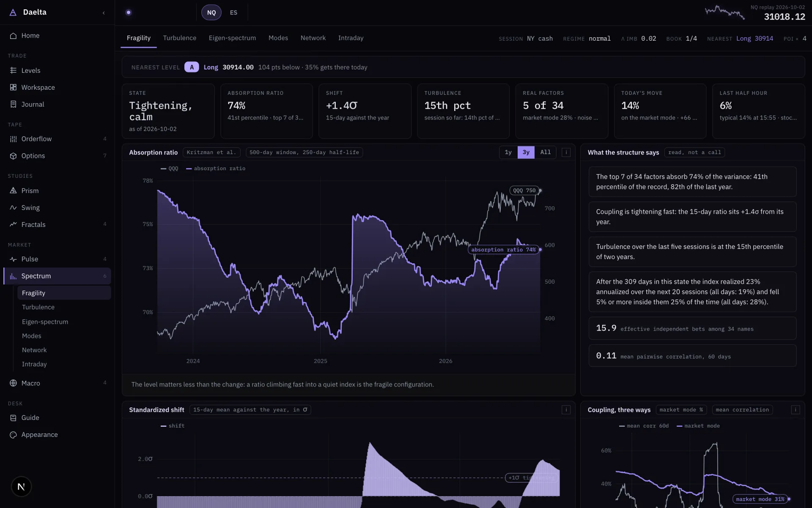Set chart range to 3y
Image resolution: width=812 pixels, height=508 pixels.
[x=526, y=152]
